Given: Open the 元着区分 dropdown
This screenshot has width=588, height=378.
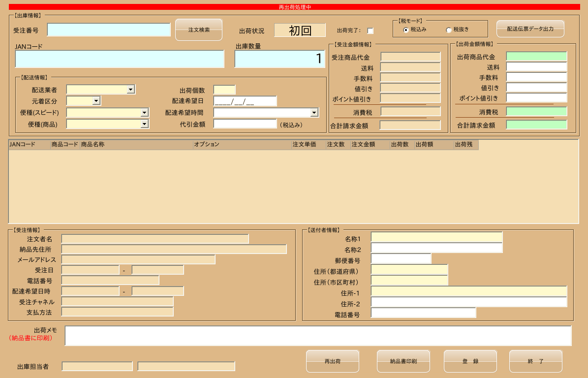Looking at the screenshot, I should [x=96, y=100].
